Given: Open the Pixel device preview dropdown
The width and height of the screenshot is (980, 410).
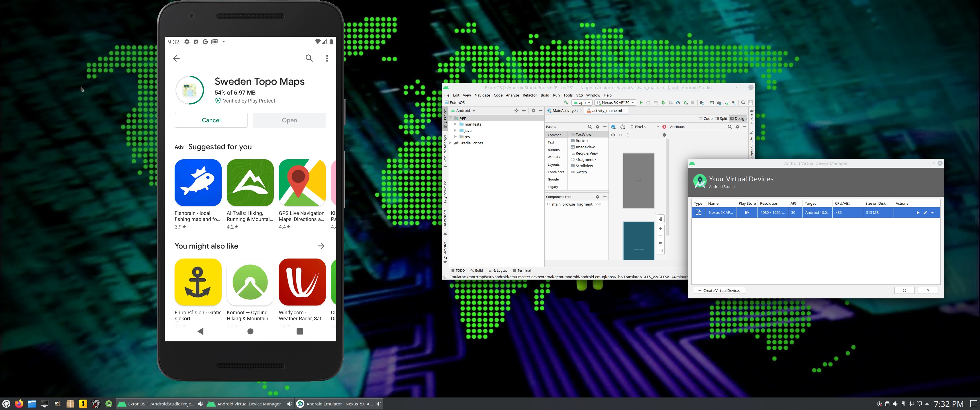Looking at the screenshot, I should pyautogui.click(x=639, y=127).
